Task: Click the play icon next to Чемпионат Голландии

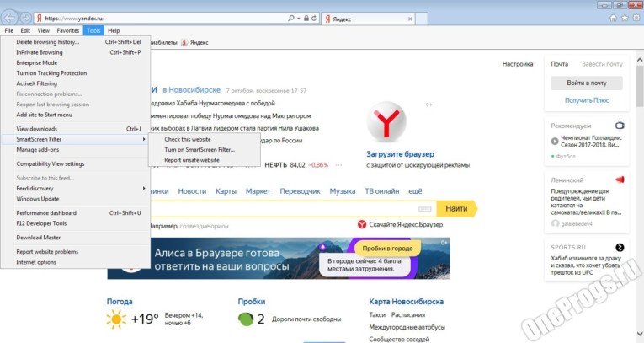Action: 555,141
